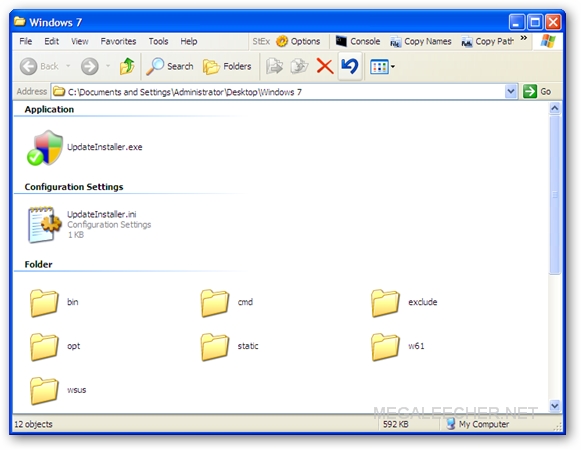Open StEx Options button

pos(298,41)
